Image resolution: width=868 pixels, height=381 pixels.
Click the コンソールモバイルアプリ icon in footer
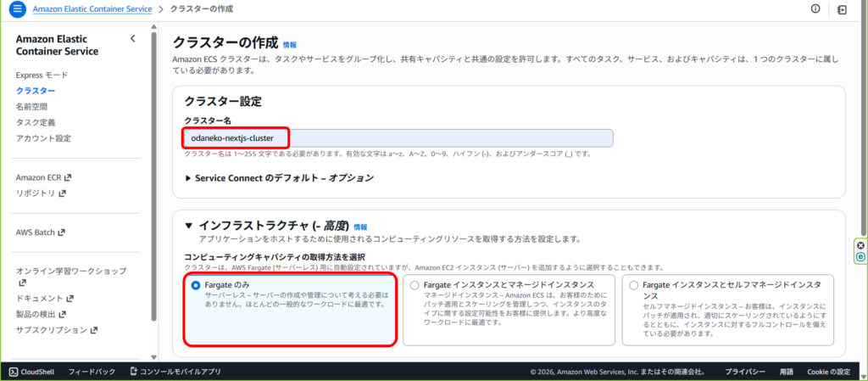(134, 372)
